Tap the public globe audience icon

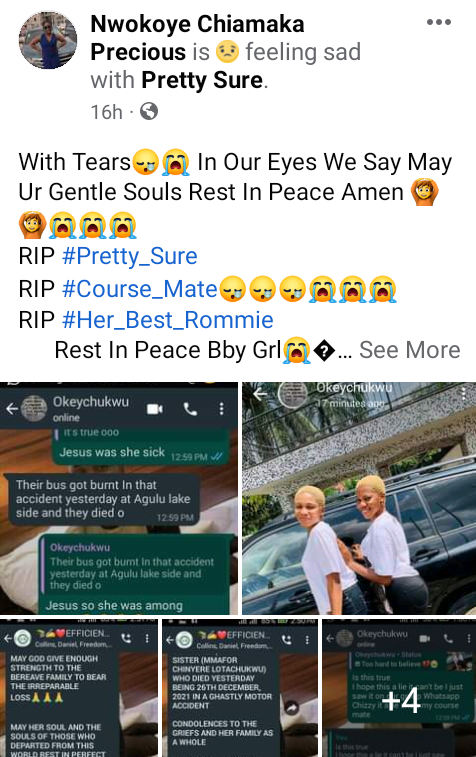149,112
